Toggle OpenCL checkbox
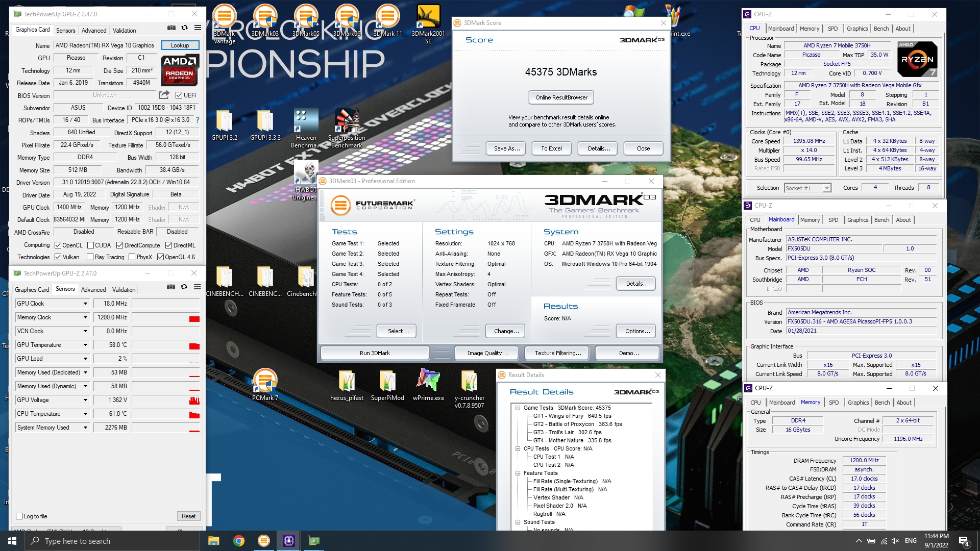Viewport: 980px width, 551px height. pos(58,245)
